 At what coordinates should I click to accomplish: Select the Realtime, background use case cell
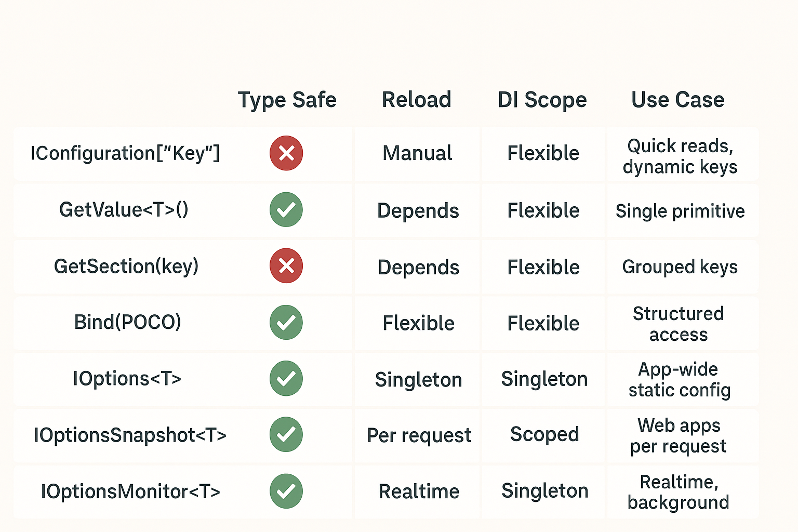tap(679, 492)
